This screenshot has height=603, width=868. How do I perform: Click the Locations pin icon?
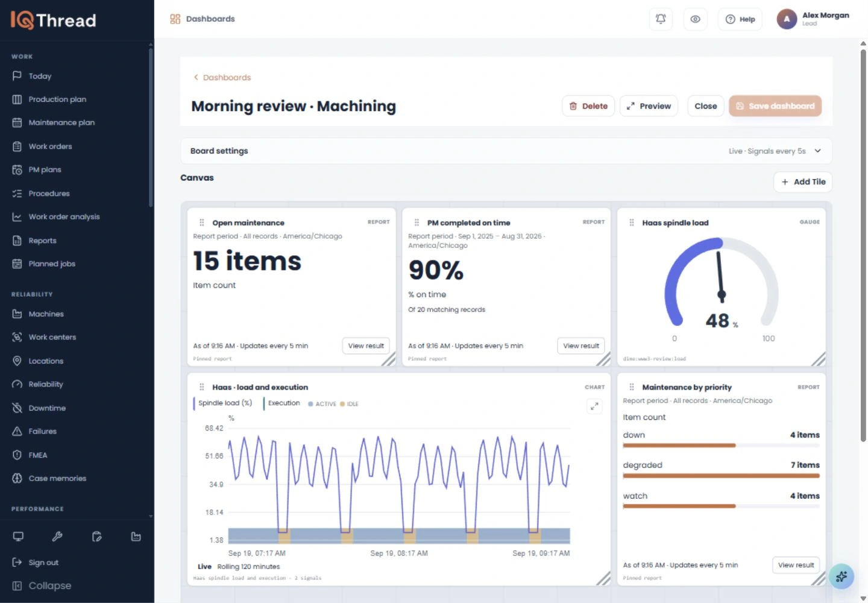pyautogui.click(x=17, y=361)
